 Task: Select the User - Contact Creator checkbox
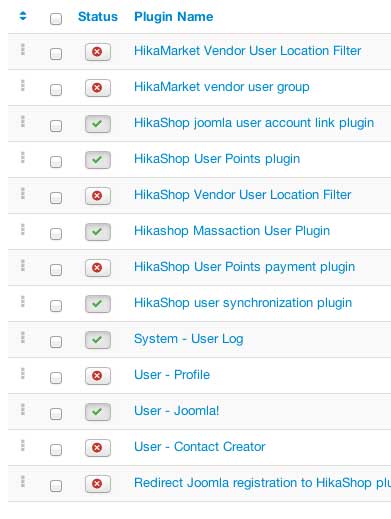[56, 450]
